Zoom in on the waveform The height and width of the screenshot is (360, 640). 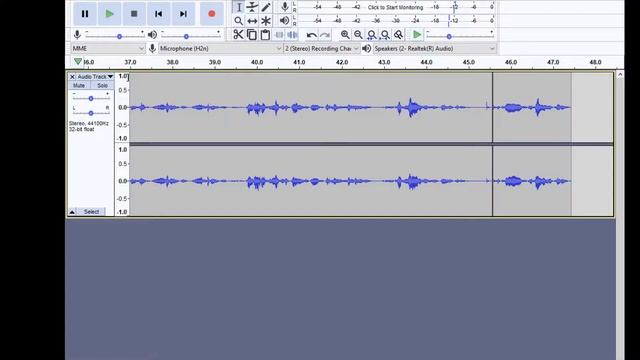click(x=345, y=35)
